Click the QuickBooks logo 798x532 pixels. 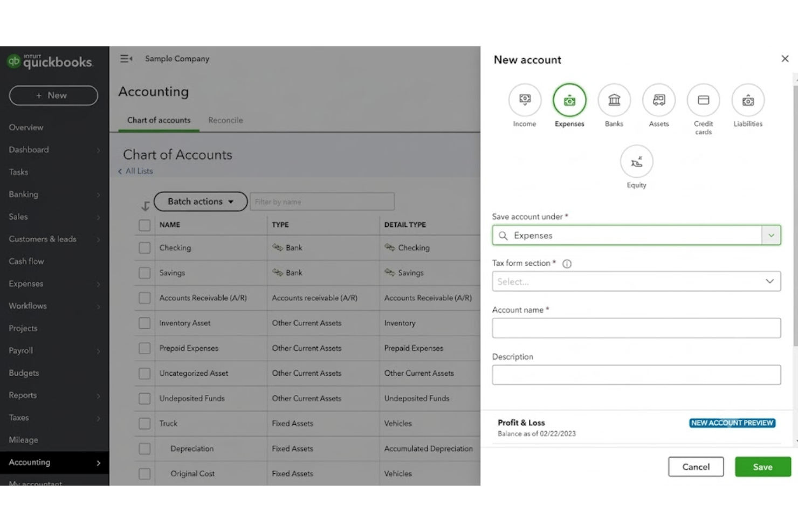coord(50,61)
